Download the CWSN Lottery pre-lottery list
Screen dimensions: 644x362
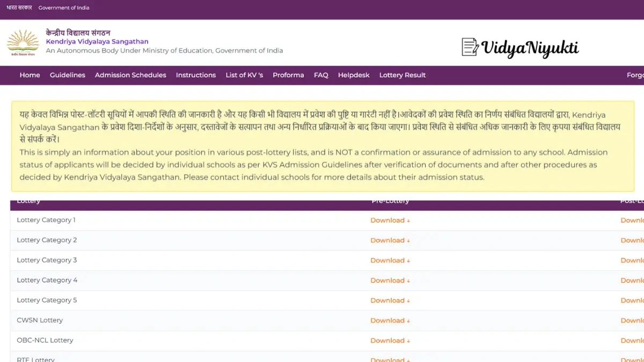tap(390, 321)
